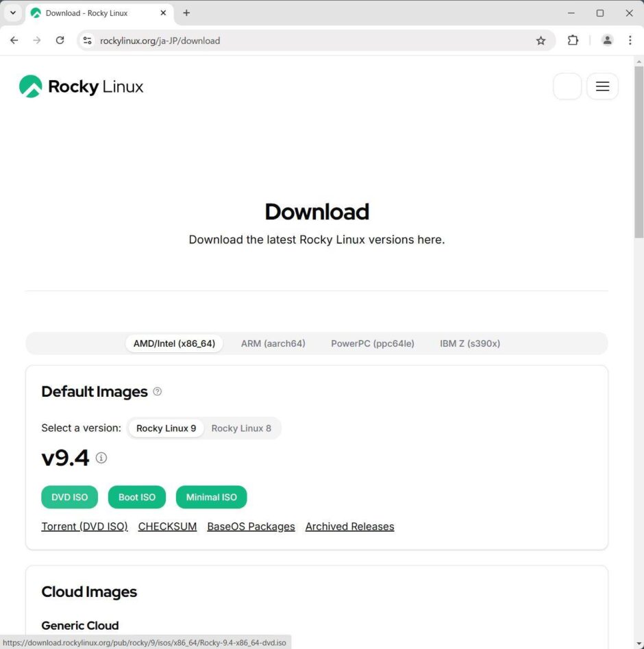Select the Rocky Linux 8 version
Viewport: 644px width, 649px height.
pos(241,428)
